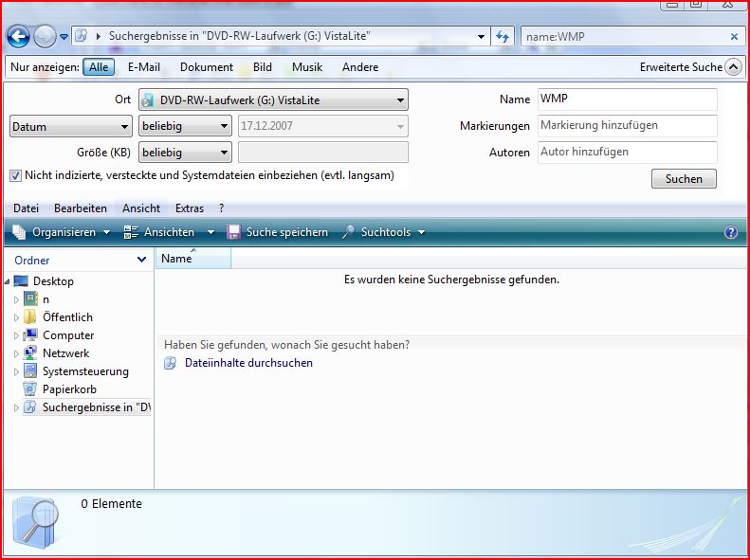Show all result types with Alle

(99, 67)
